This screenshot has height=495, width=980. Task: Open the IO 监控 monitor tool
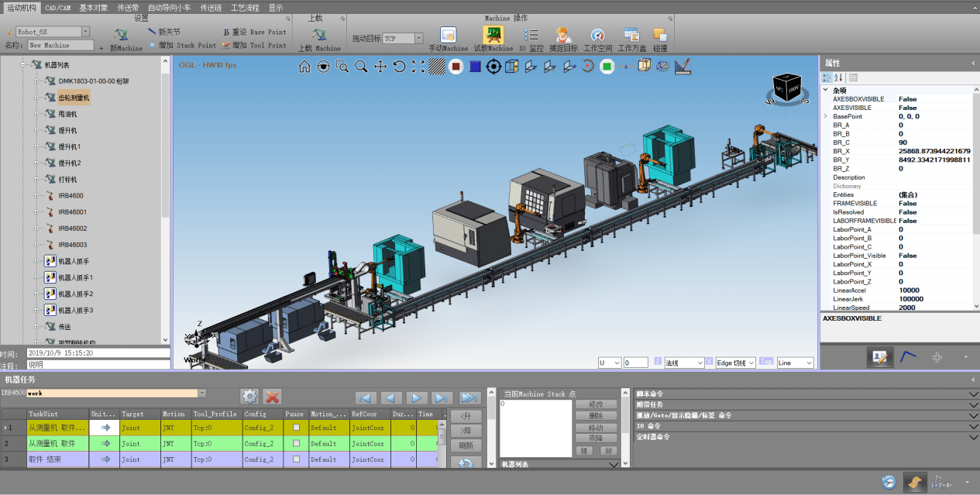531,35
